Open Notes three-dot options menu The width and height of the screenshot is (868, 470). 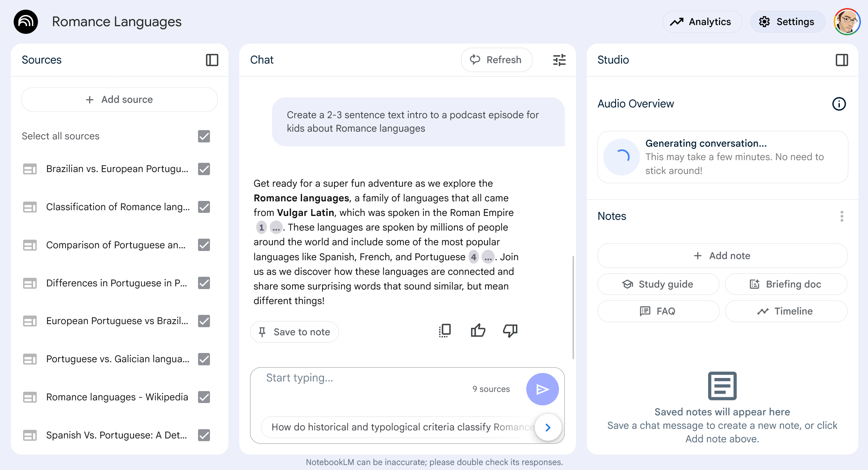(841, 216)
